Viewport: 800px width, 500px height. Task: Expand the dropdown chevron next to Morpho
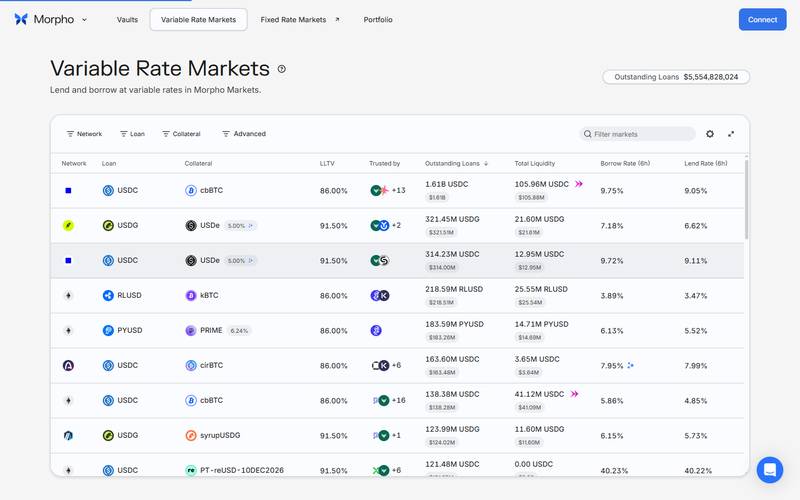pos(84,19)
